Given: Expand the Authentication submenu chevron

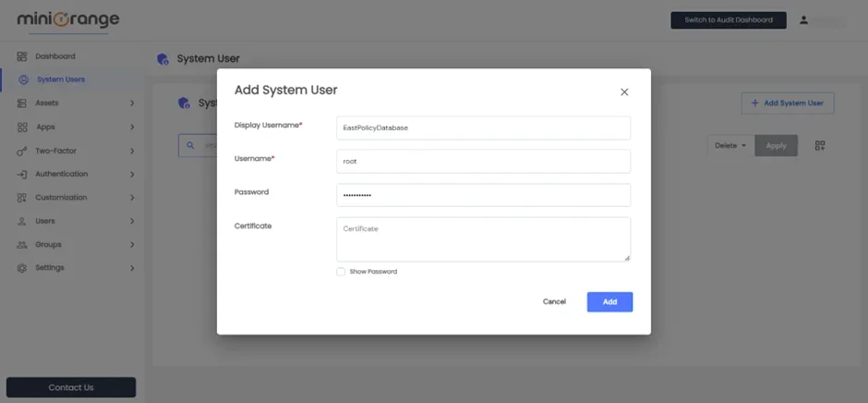Looking at the screenshot, I should pos(132,175).
